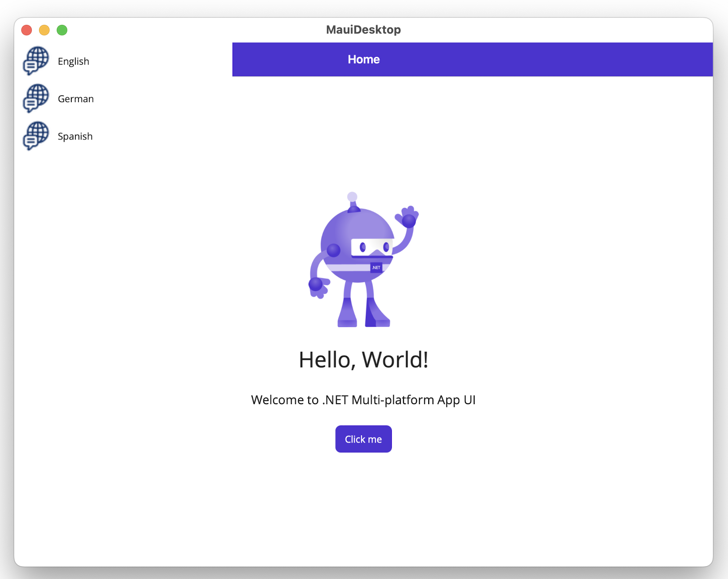This screenshot has height=579, width=728.
Task: Click the Home page title
Action: click(x=364, y=59)
